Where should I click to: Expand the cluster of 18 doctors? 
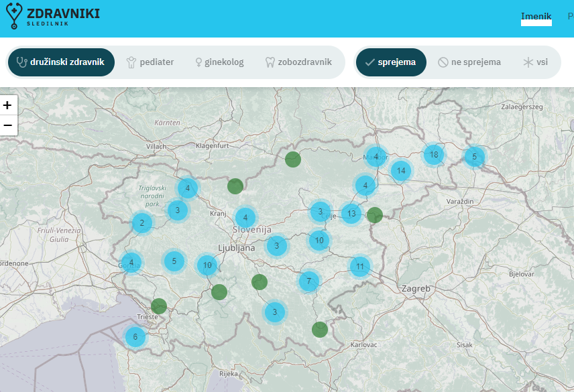434,155
